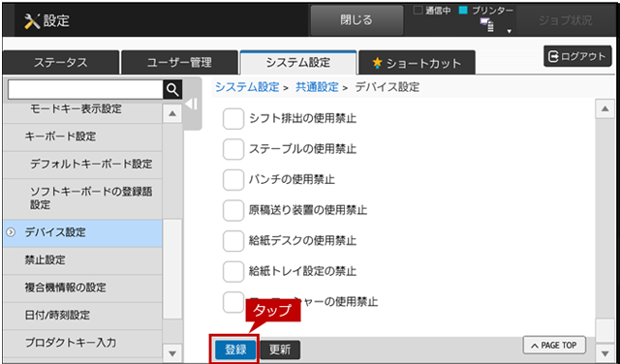This screenshot has height=364, width=620.
Task: Click the printer status icon
Action: click(487, 26)
